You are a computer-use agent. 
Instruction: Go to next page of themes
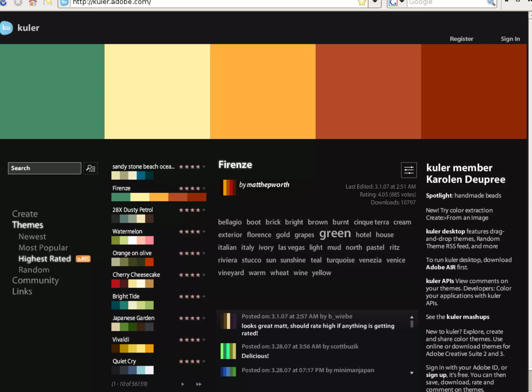tap(183, 384)
